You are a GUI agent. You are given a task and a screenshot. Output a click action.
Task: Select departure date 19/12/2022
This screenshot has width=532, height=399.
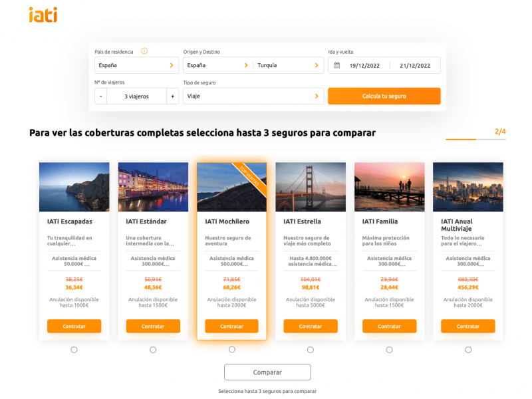364,65
